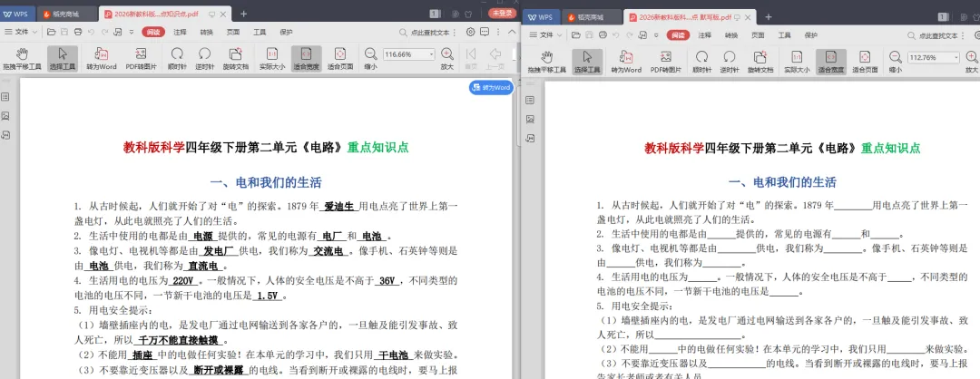Click PDF转图片 icon in 知识点.pdf window
This screenshot has width=980, height=379.
[142, 59]
